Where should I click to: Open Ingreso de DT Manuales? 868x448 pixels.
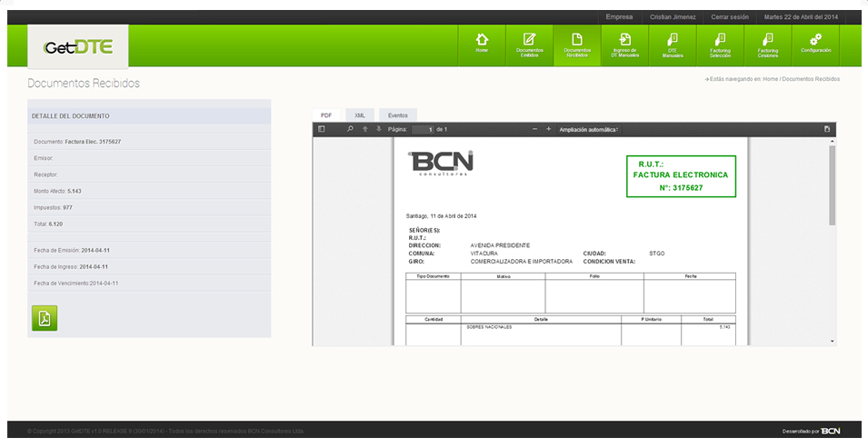click(624, 45)
